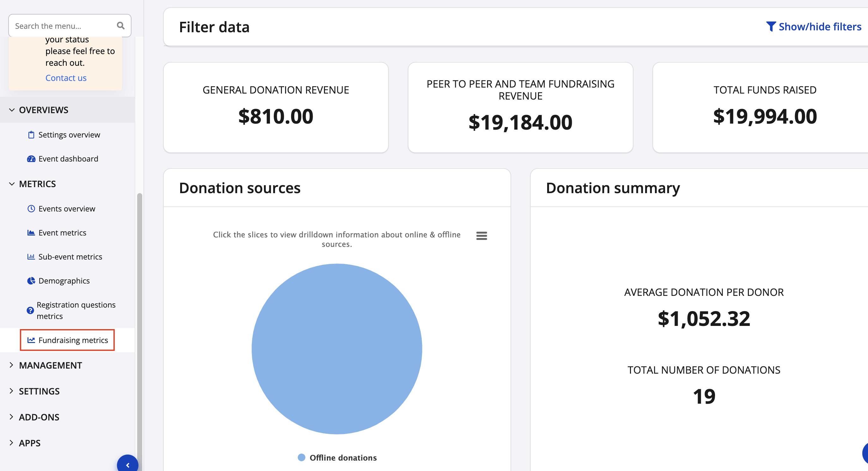
Task: Click the Registration questions metrics question-mark icon
Action: click(30, 310)
